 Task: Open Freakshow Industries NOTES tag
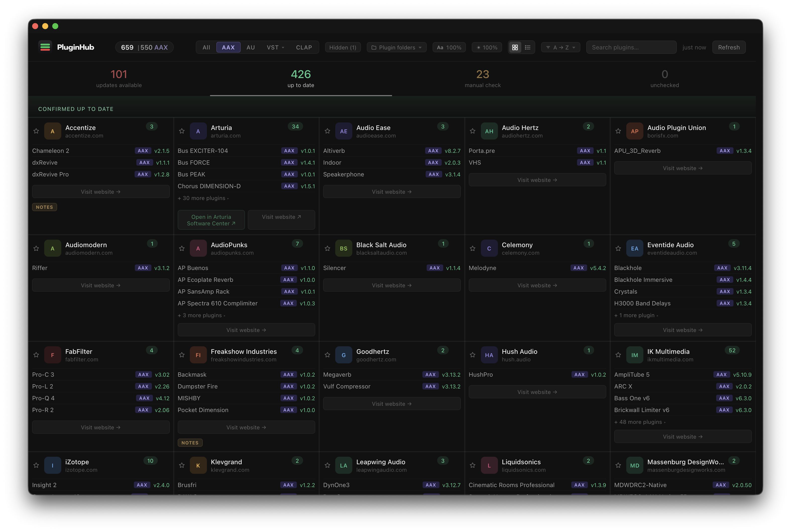(x=190, y=443)
